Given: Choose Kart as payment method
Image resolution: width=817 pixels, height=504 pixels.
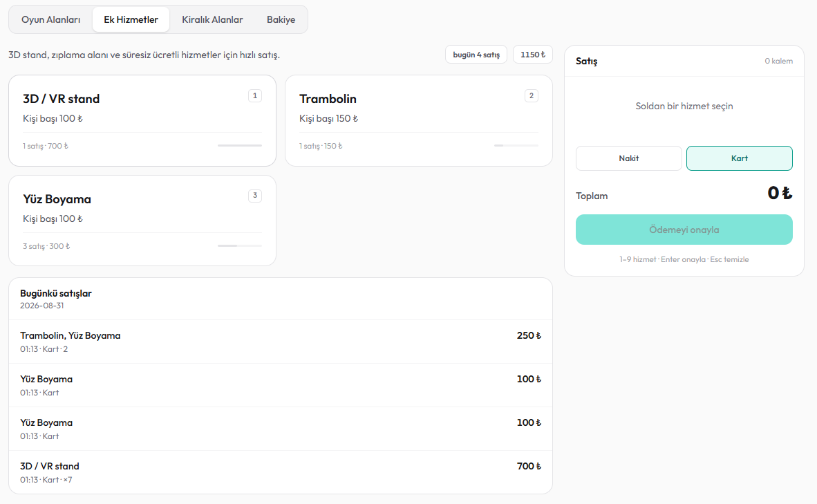Looking at the screenshot, I should click(740, 158).
